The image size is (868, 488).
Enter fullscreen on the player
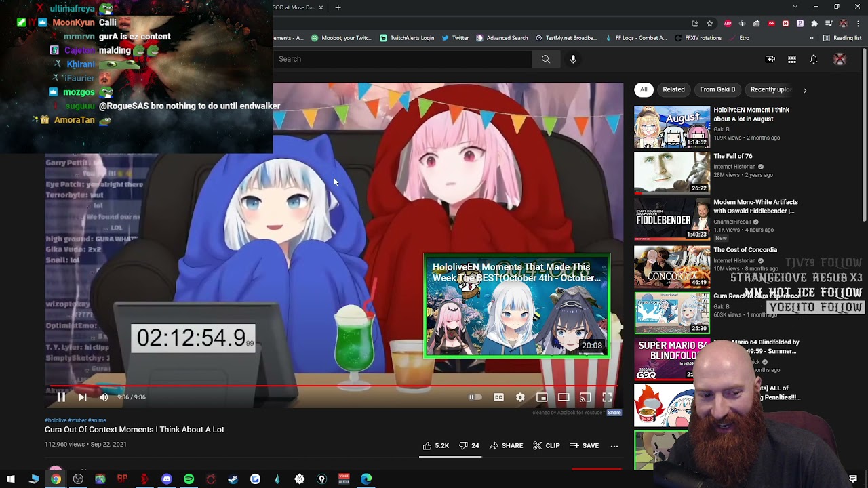607,397
